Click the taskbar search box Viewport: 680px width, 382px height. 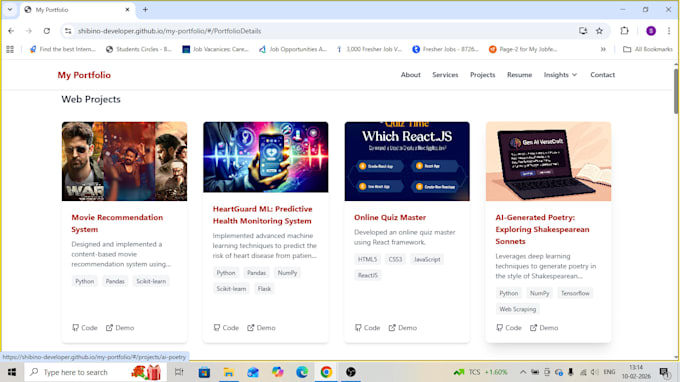pyautogui.click(x=95, y=372)
